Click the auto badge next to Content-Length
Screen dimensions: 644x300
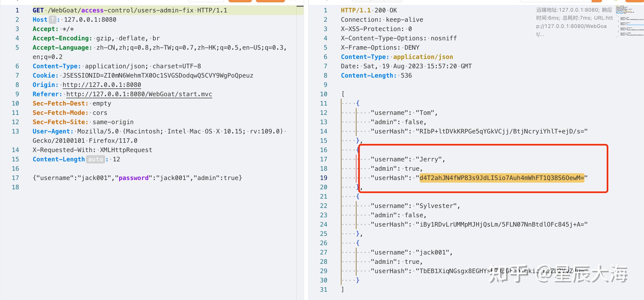[x=95, y=159]
